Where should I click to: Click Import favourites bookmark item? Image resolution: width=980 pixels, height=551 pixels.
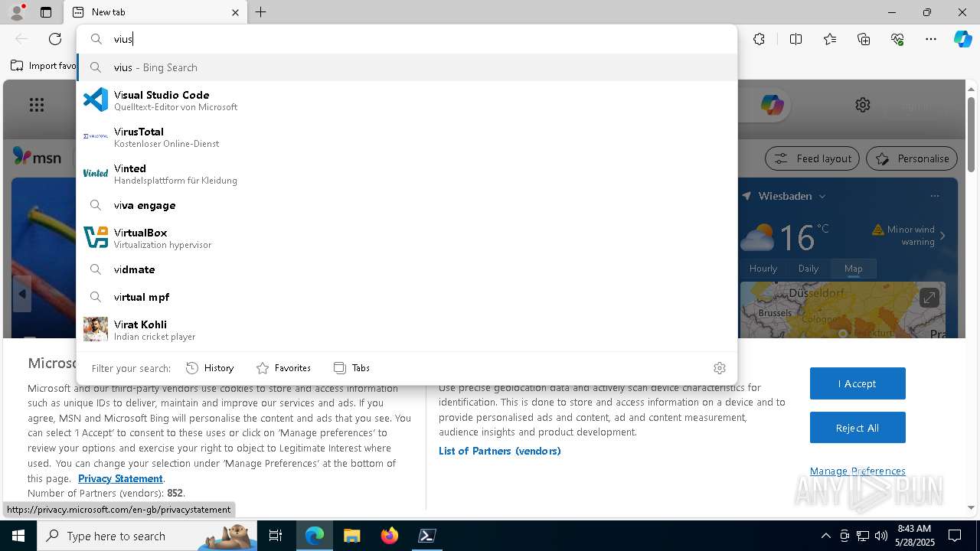tap(44, 66)
